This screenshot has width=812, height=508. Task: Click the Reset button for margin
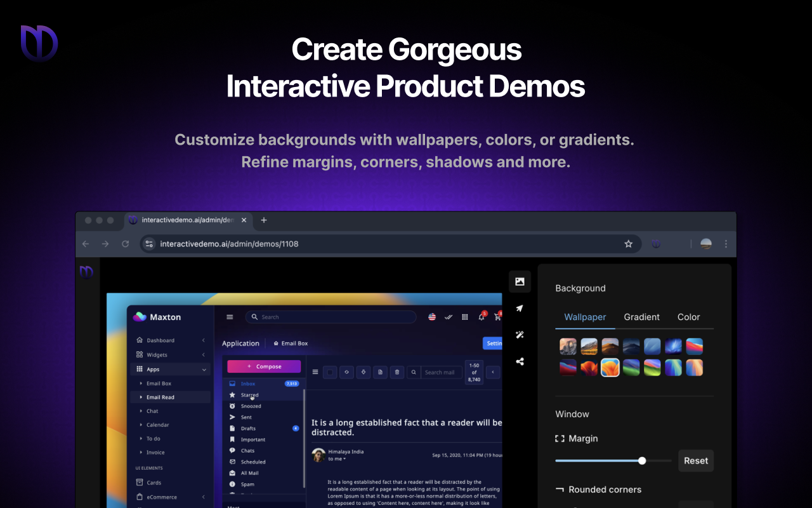point(695,460)
